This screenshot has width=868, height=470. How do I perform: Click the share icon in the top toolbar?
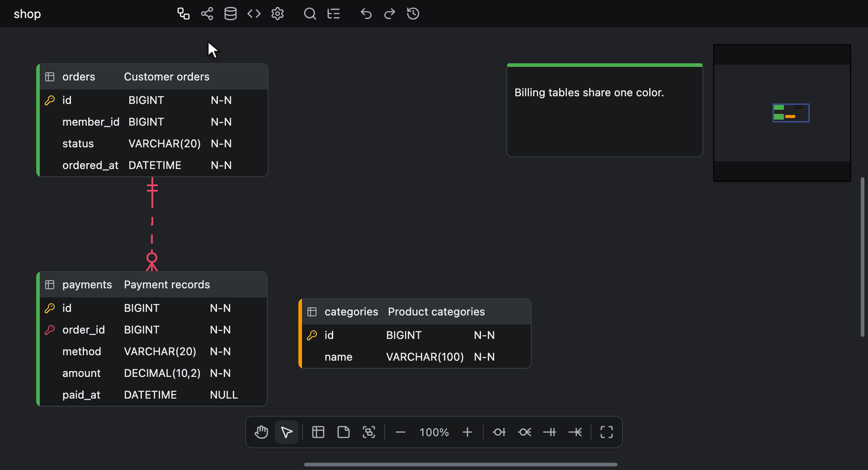coord(207,14)
